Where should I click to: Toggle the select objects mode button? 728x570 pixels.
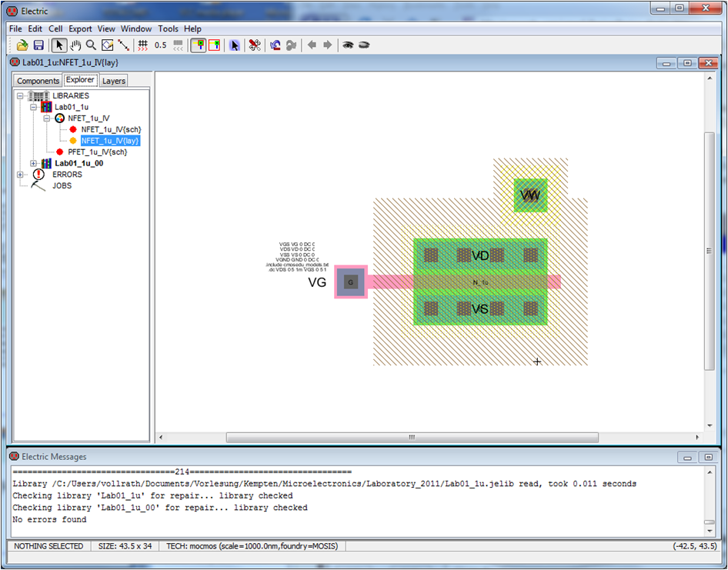198,45
